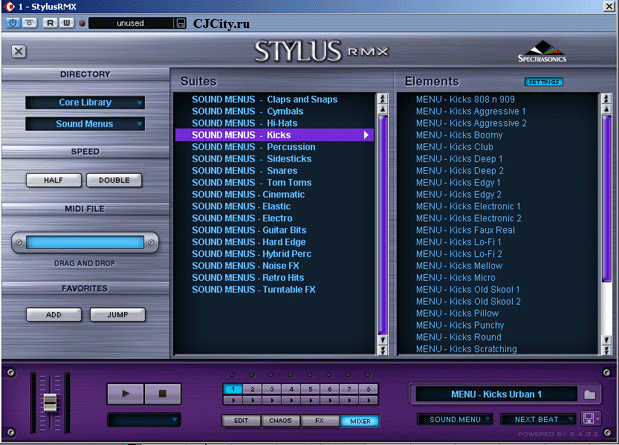Select part 2 button
The image size is (619, 445).
(x=252, y=389)
